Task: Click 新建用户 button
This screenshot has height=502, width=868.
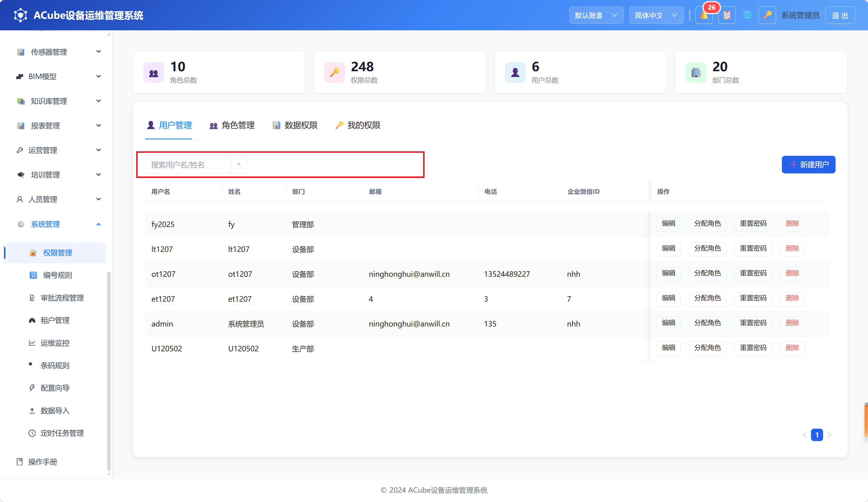Action: pyautogui.click(x=809, y=165)
